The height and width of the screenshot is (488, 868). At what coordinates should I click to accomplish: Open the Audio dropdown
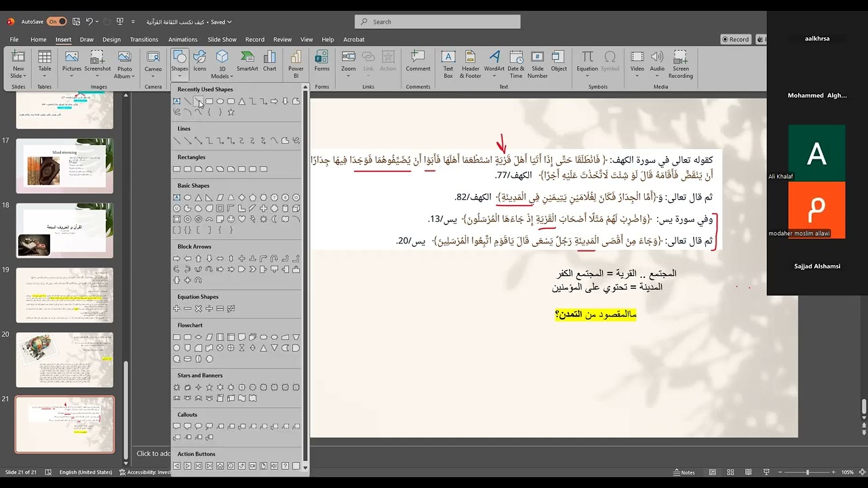pyautogui.click(x=657, y=64)
